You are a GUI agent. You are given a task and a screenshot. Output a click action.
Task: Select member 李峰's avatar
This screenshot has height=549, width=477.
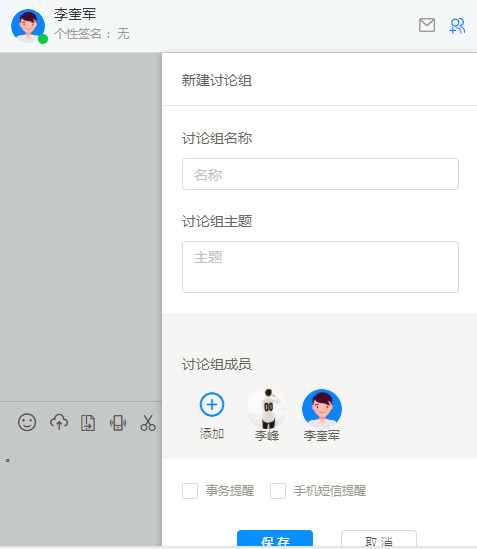point(267,409)
